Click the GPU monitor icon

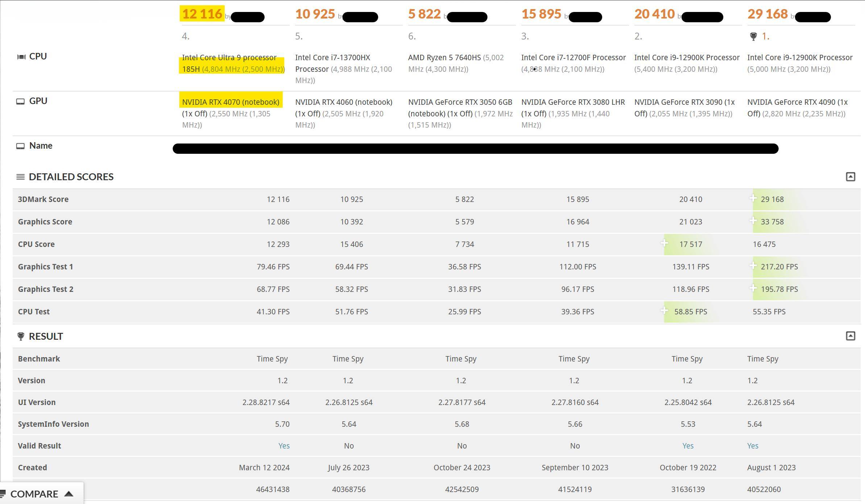pyautogui.click(x=21, y=101)
